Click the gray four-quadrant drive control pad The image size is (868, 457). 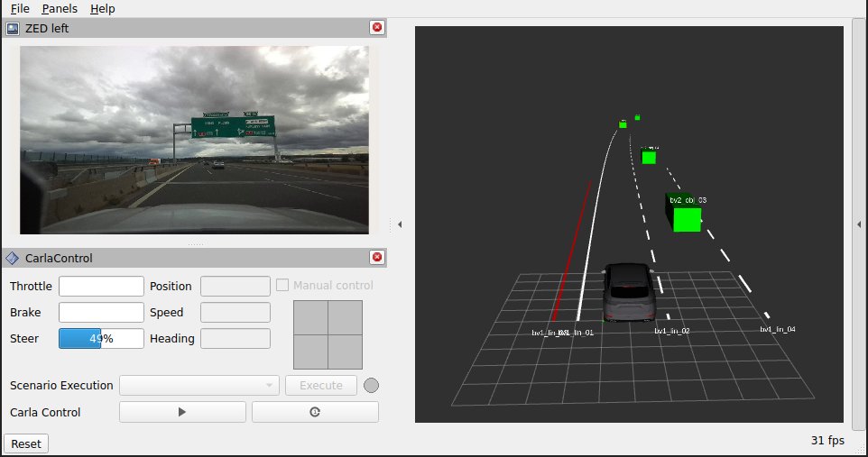pos(328,334)
